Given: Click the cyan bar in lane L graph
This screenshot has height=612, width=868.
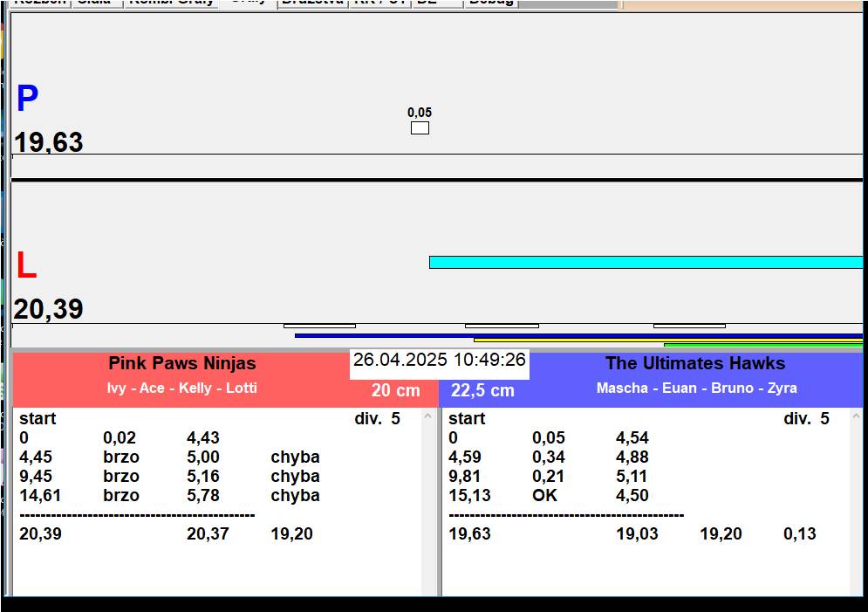Looking at the screenshot, I should coord(646,262).
